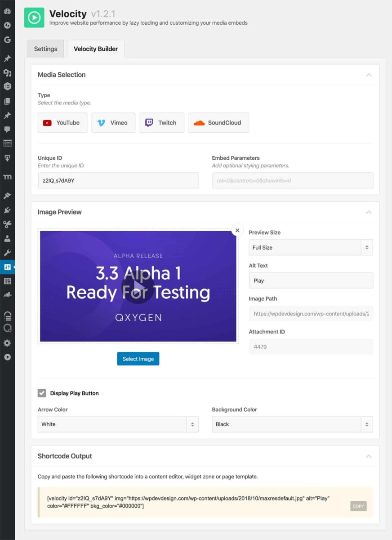Toggle the Display Play Button checkbox
The width and height of the screenshot is (392, 540).
[42, 393]
